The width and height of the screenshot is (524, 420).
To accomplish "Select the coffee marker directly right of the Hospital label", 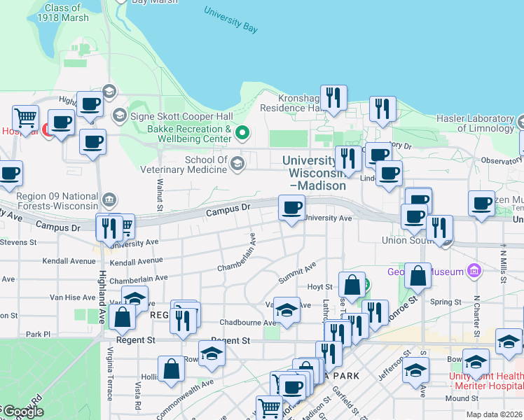I will click(61, 125).
